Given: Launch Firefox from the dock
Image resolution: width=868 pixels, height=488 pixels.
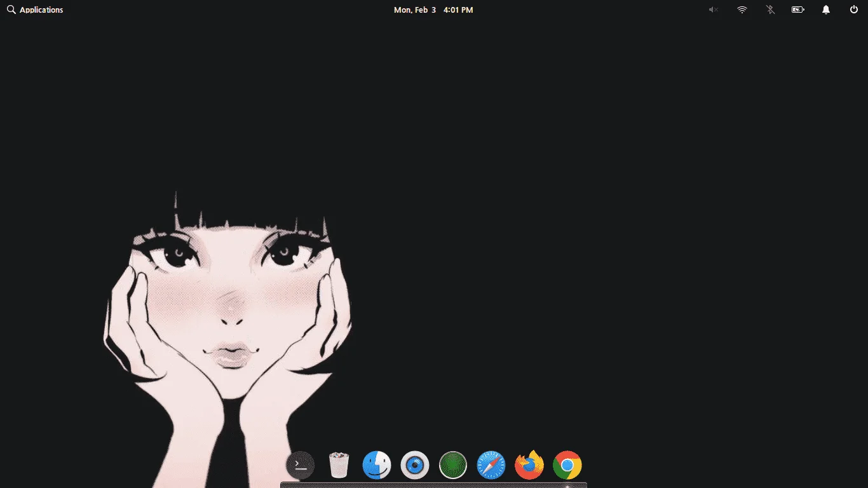Looking at the screenshot, I should [x=529, y=465].
